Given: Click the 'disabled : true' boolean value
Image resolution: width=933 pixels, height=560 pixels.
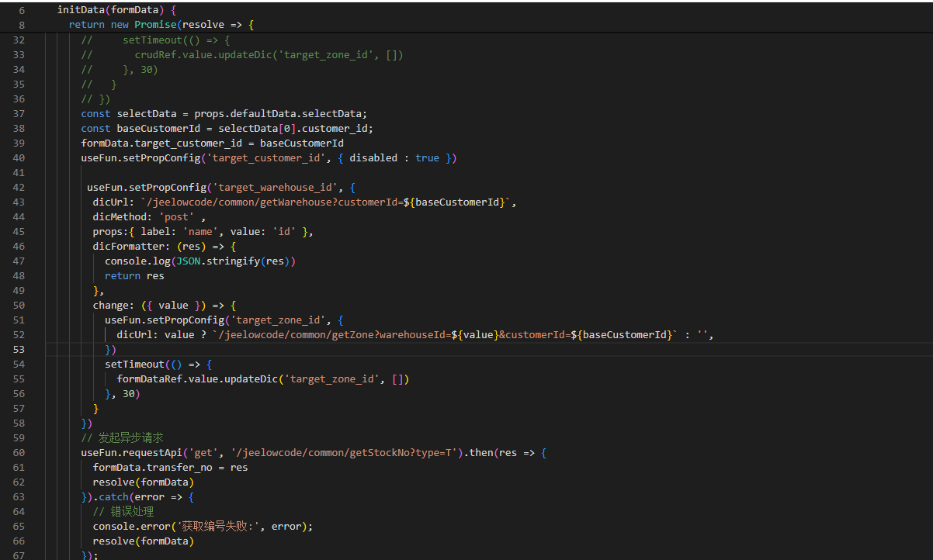Looking at the screenshot, I should [x=427, y=157].
